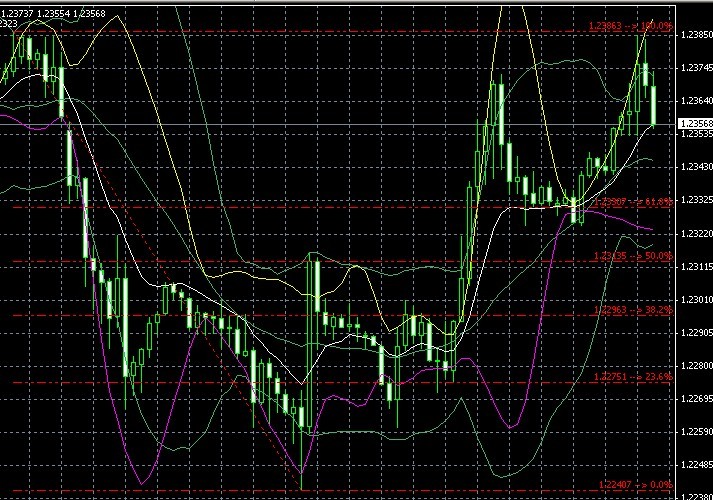Select the 1.22963 38.2% Fibonacci level label
713x500 pixels.
(x=633, y=310)
